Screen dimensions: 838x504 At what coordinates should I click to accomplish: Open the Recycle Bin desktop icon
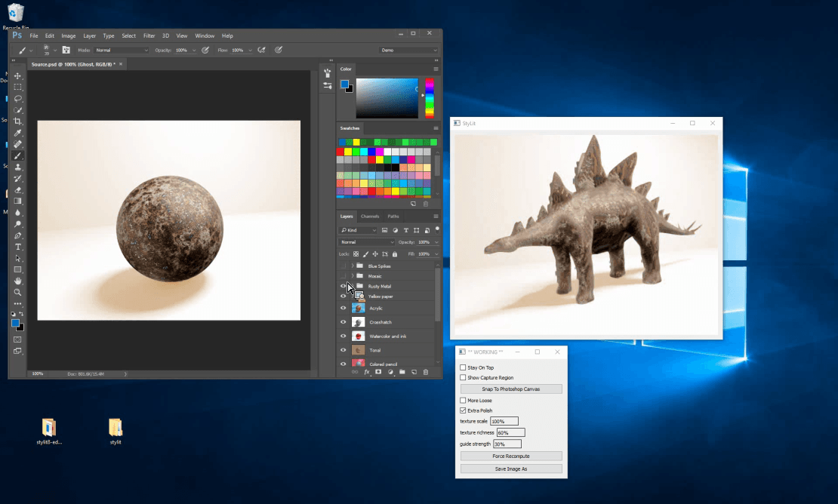(x=16, y=16)
